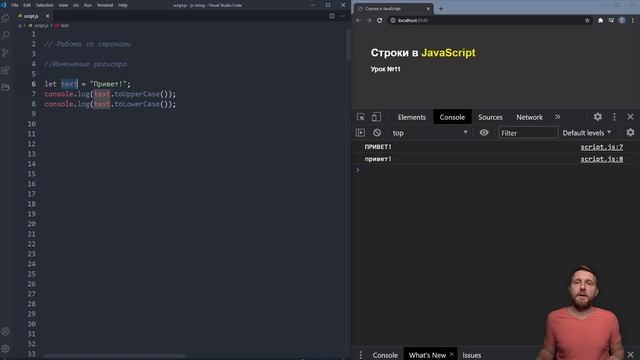Open the Search view in VS Code

click(x=5, y=36)
